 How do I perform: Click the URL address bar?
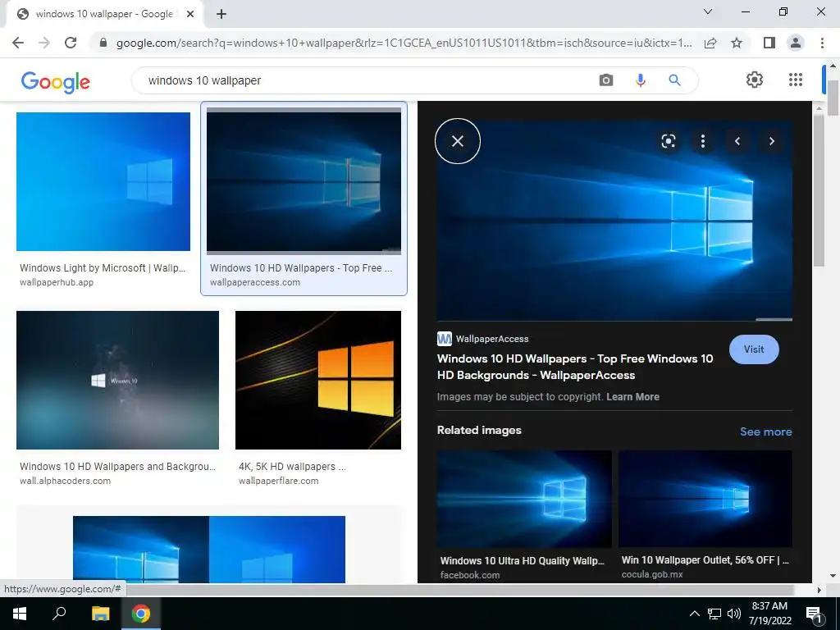point(404,43)
